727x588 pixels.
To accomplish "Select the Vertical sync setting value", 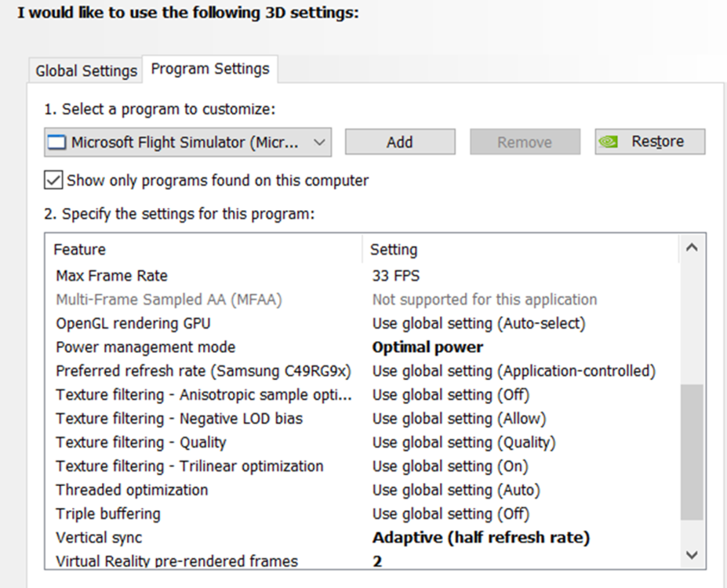I will tap(480, 538).
